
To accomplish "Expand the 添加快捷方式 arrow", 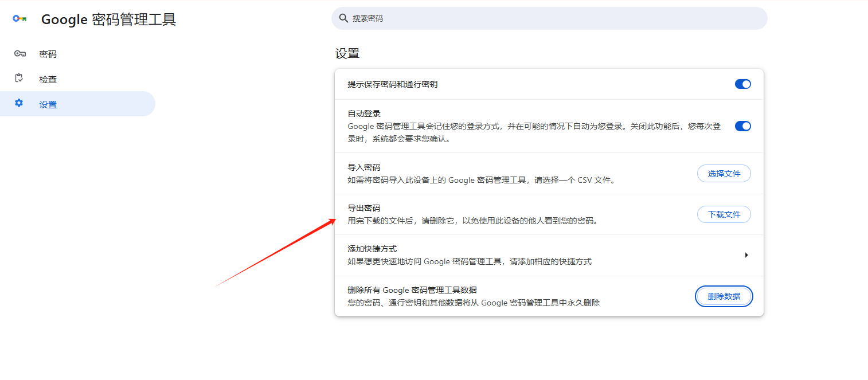I will click(x=746, y=255).
